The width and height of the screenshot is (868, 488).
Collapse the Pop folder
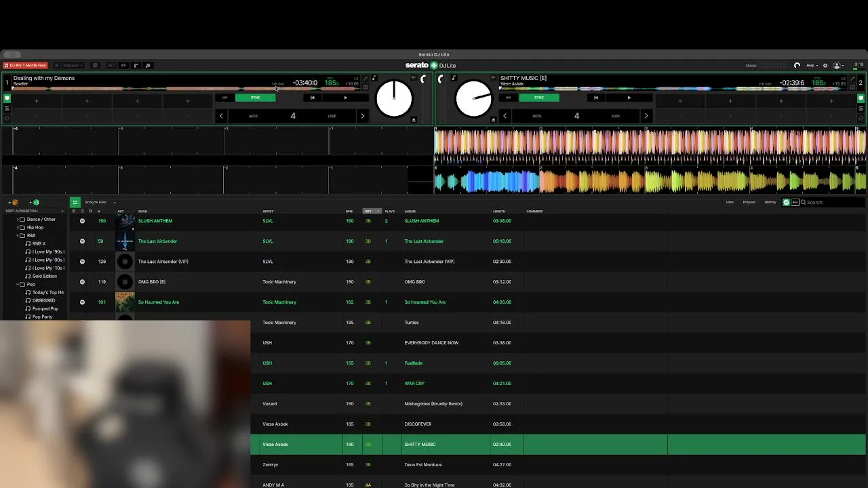tap(18, 285)
